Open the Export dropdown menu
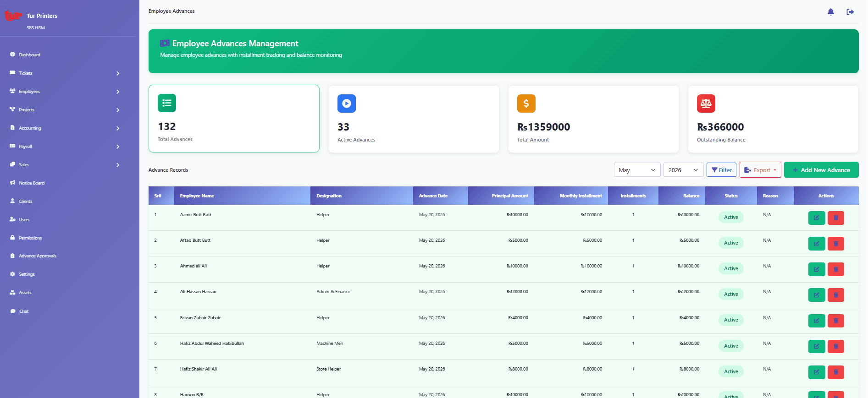The height and width of the screenshot is (398, 868). pyautogui.click(x=760, y=170)
